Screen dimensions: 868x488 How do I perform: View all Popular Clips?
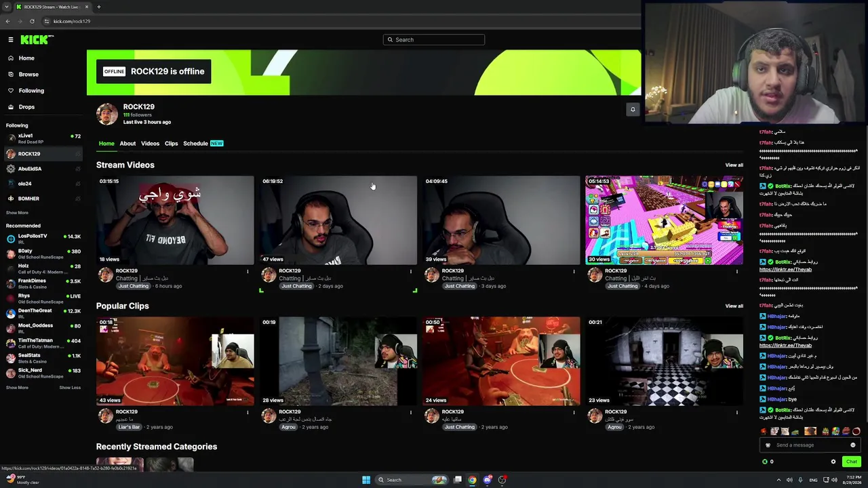tap(734, 306)
